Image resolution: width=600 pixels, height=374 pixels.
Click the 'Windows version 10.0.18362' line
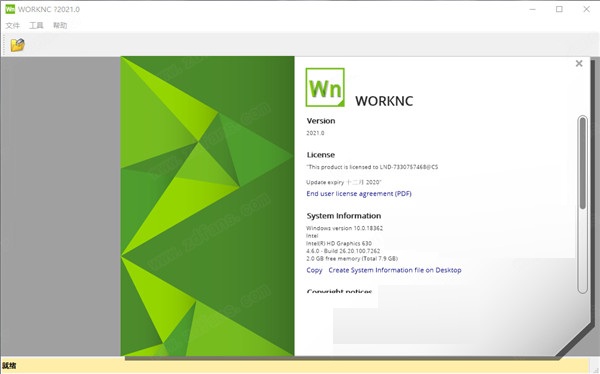coord(344,228)
